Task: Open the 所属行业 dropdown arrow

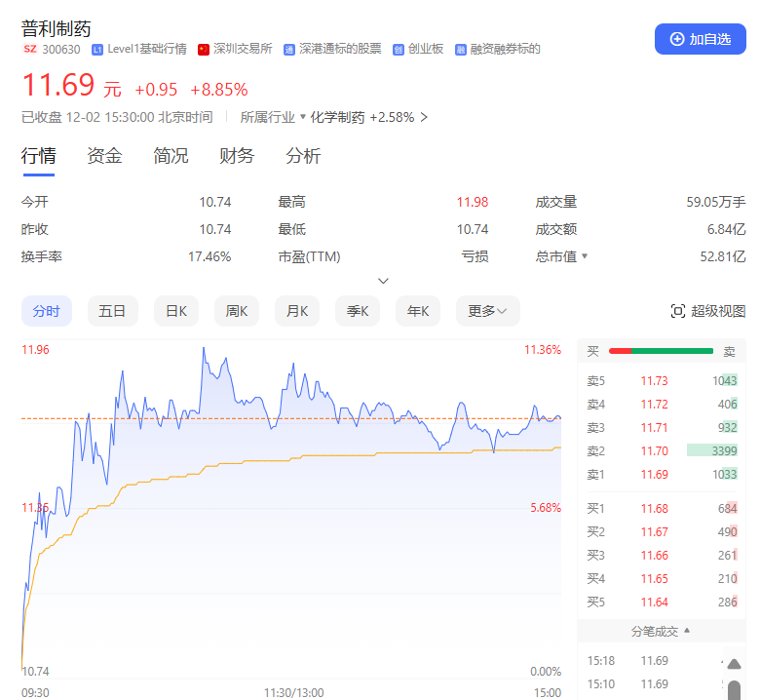Action: [303, 117]
